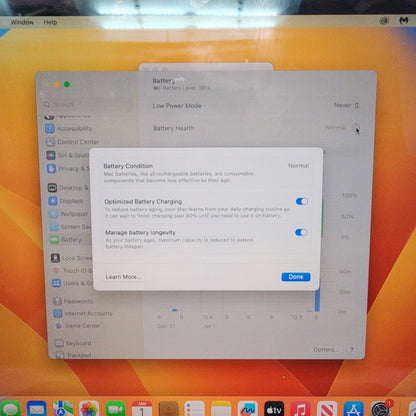The image size is (416, 416).
Task: Click the Learn More button
Action: [123, 277]
